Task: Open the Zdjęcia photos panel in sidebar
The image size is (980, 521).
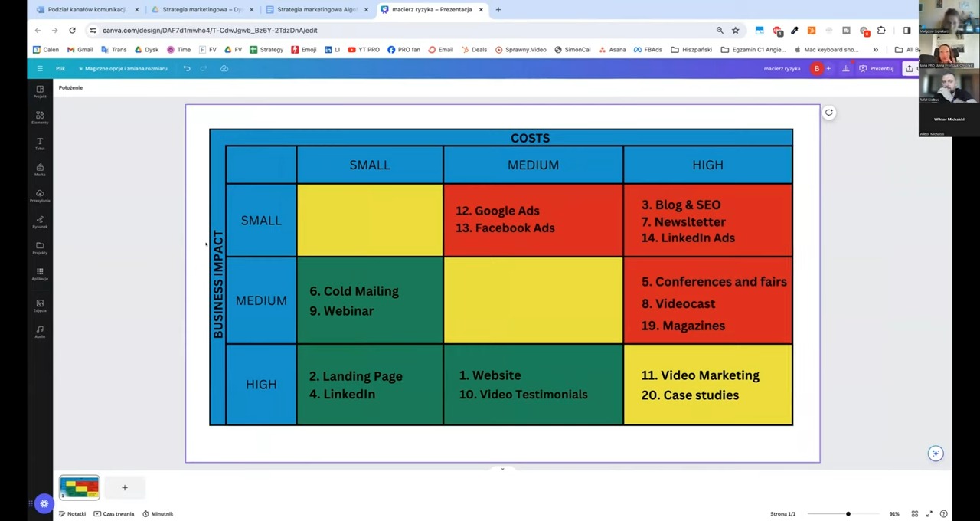Action: (40, 305)
